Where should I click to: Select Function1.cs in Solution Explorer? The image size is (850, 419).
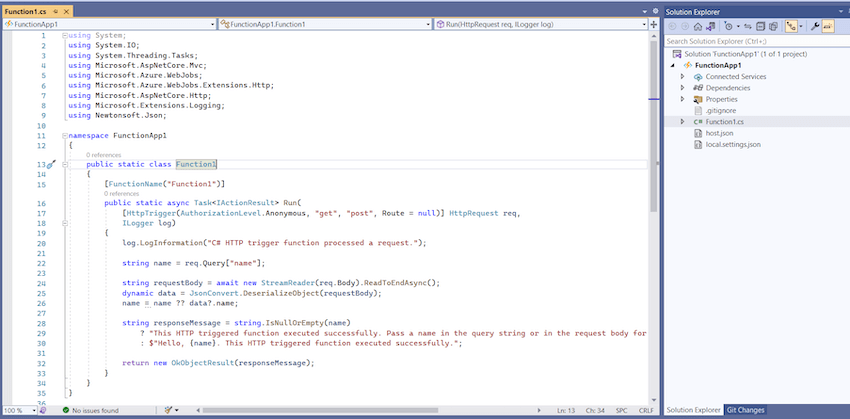click(724, 122)
